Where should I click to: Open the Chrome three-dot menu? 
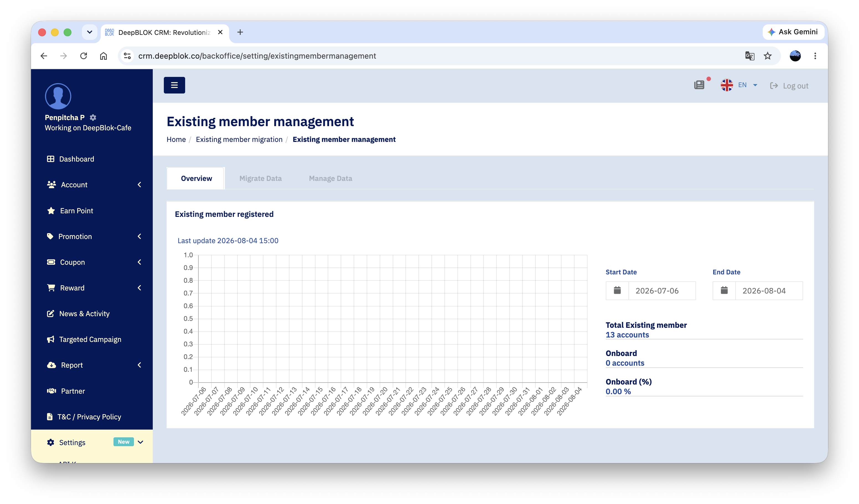click(x=815, y=56)
